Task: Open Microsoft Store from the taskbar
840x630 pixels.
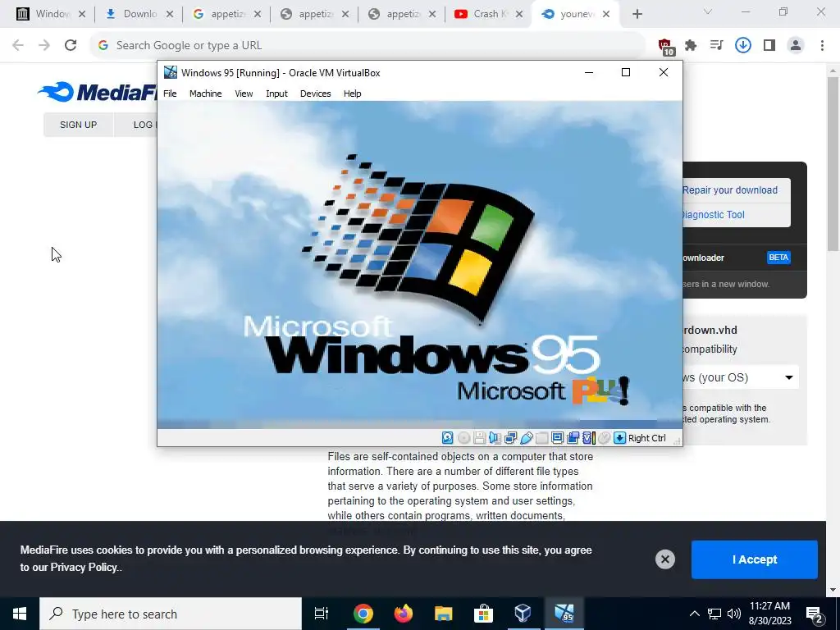Action: pyautogui.click(x=483, y=614)
